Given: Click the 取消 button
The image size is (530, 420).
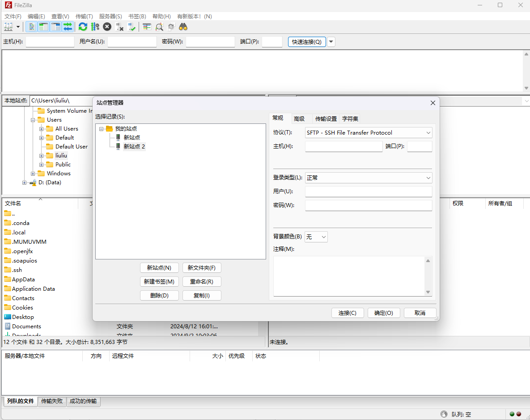Looking at the screenshot, I should 420,313.
